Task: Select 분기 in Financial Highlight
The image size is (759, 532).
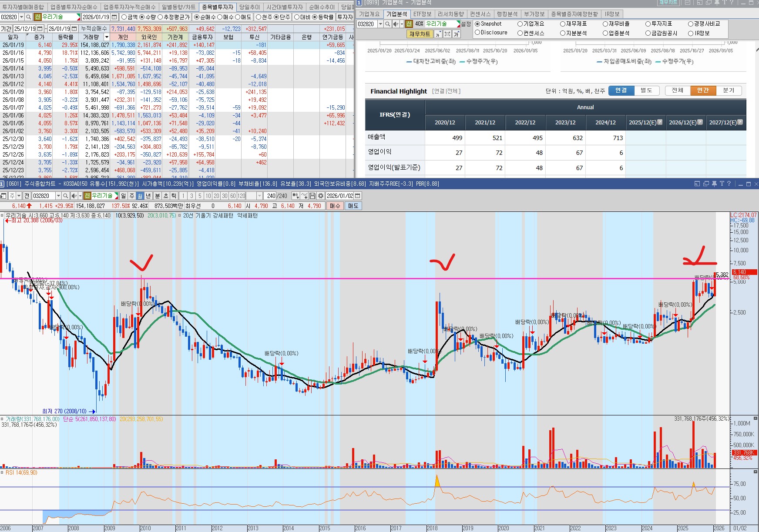Action: (x=729, y=90)
